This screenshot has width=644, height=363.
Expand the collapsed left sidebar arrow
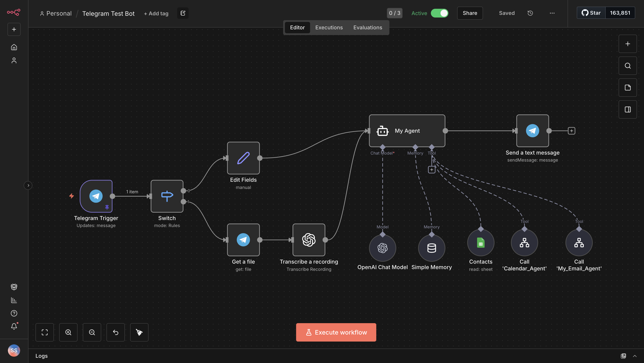coord(28,185)
